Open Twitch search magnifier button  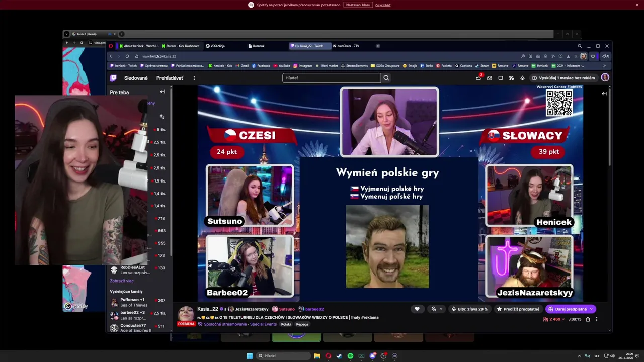pyautogui.click(x=386, y=78)
